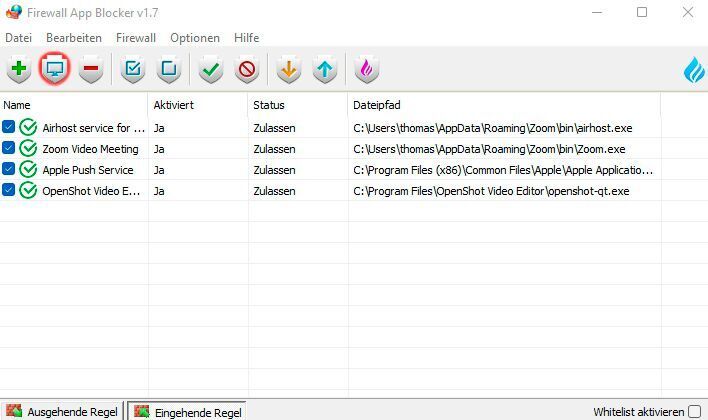Screen dimensions: 708x420
Task: Open the Datei menu
Action: point(19,37)
